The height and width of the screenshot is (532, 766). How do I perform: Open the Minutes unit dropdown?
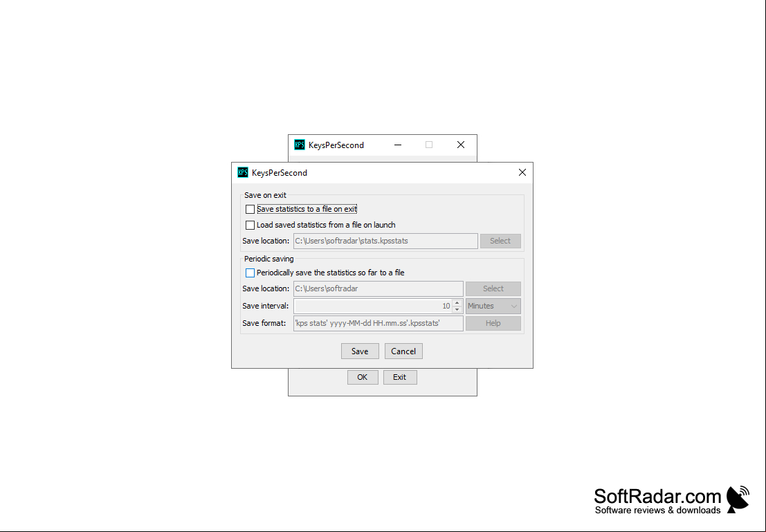click(493, 306)
